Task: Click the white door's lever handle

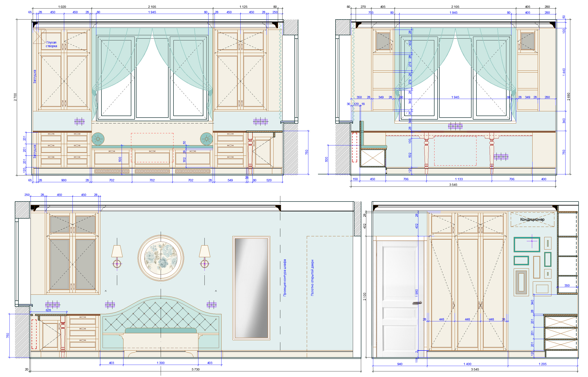Action: [418, 303]
